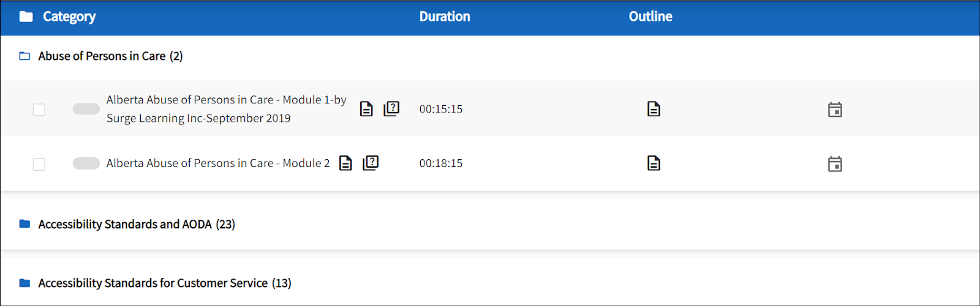Image resolution: width=980 pixels, height=306 pixels.
Task: View outline document for Module 1 course
Action: pyautogui.click(x=654, y=109)
